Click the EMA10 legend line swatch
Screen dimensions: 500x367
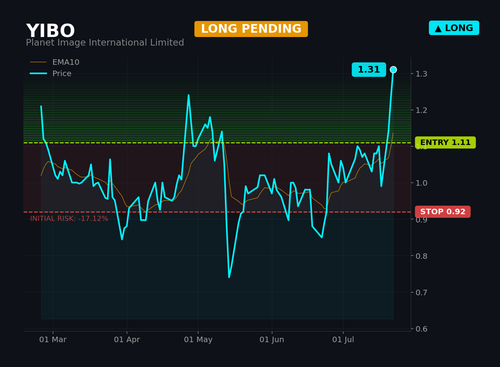(x=38, y=62)
